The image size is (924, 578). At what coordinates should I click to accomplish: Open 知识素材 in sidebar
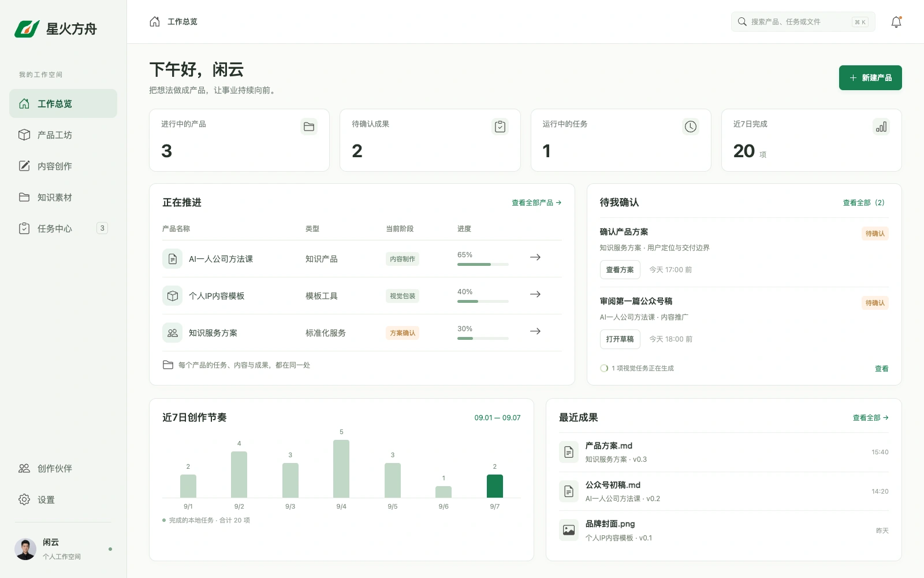pos(63,197)
